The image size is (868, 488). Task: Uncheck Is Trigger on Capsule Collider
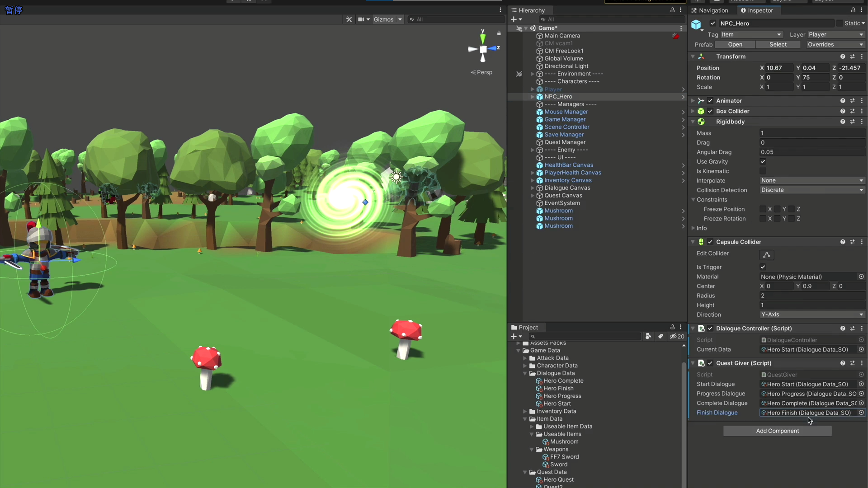[763, 267]
